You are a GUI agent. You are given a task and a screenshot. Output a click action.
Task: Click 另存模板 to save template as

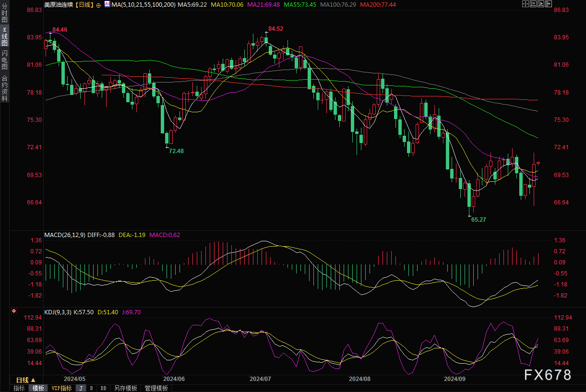(x=126, y=388)
